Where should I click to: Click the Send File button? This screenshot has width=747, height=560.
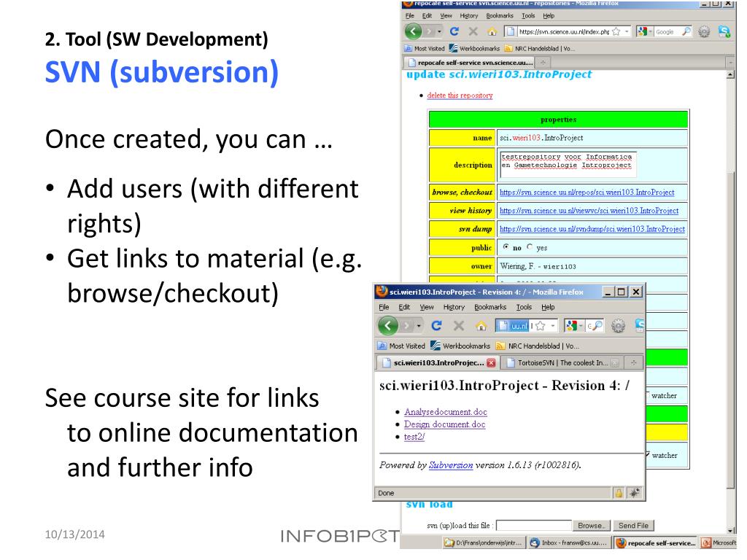(634, 525)
